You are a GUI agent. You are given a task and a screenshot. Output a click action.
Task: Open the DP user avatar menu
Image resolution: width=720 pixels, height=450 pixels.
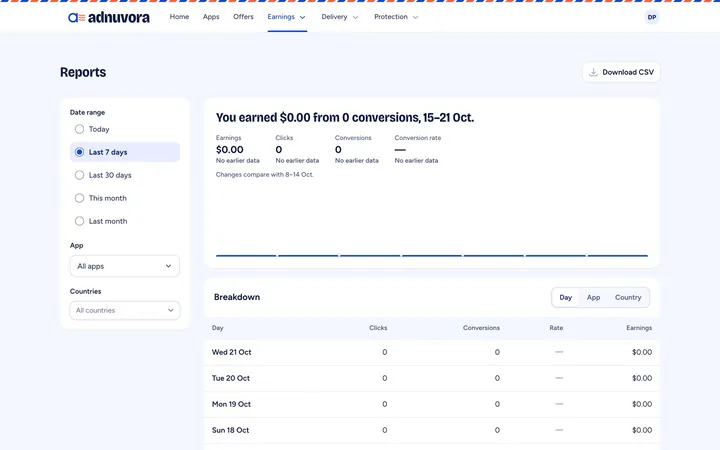pyautogui.click(x=652, y=17)
